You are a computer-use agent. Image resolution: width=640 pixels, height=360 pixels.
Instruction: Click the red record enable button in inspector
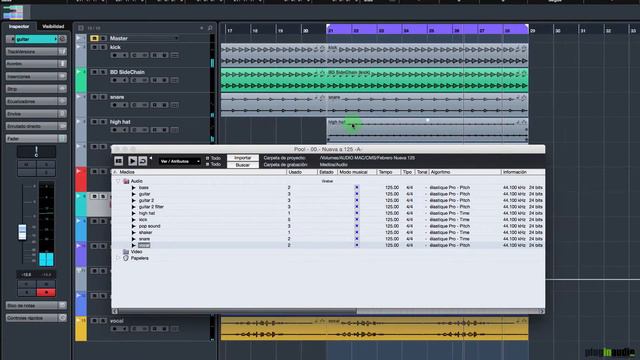46,292
